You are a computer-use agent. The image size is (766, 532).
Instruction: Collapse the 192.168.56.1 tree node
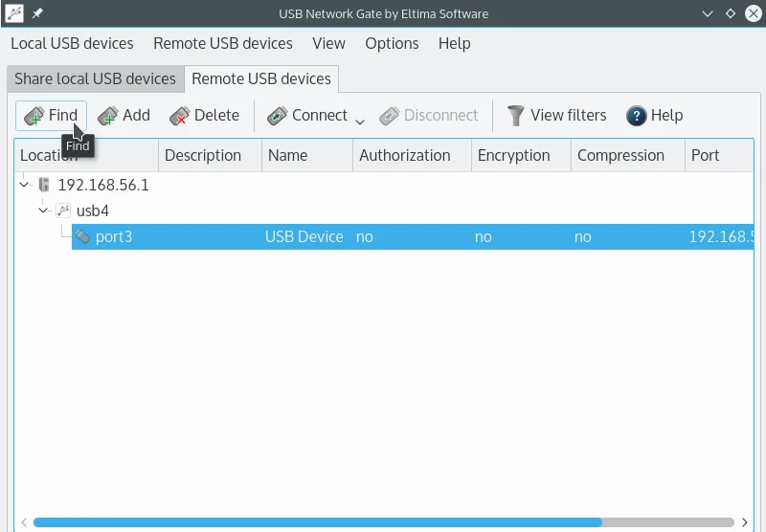[x=24, y=185]
